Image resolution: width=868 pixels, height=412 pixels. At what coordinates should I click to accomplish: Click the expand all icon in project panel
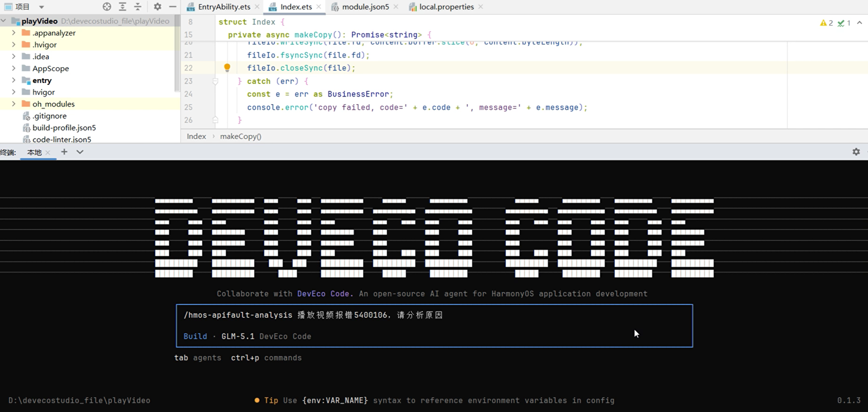[123, 7]
